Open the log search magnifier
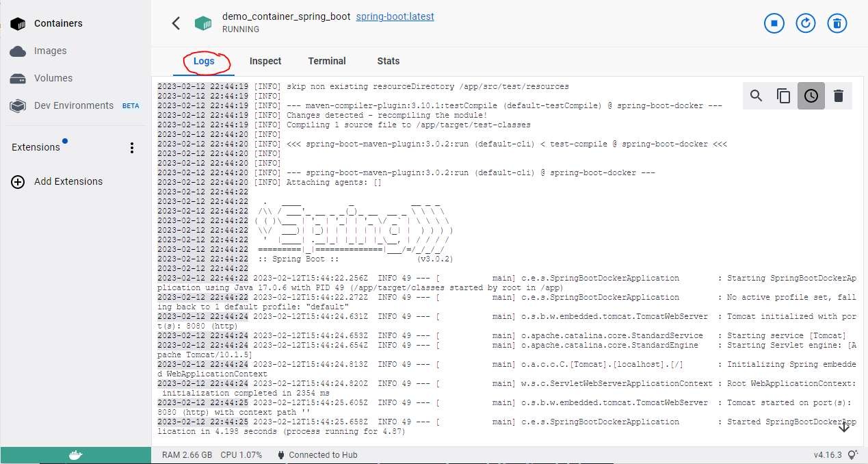The width and height of the screenshot is (868, 464). [756, 96]
